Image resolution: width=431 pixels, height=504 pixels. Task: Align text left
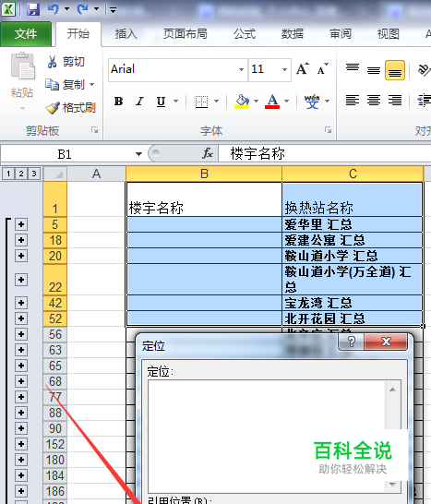[353, 101]
